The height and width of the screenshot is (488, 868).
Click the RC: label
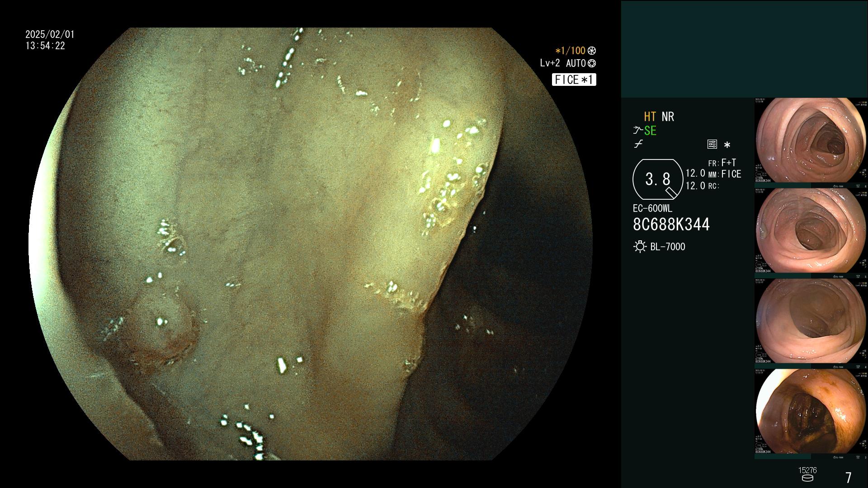(713, 186)
